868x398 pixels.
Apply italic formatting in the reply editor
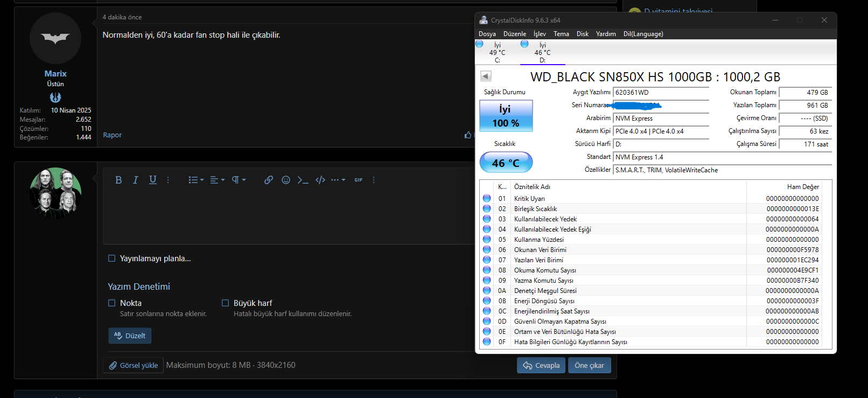pos(136,180)
